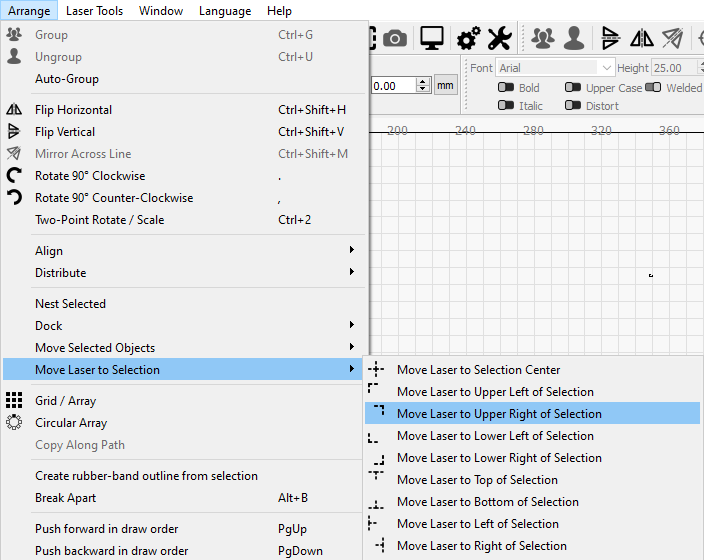704x560 pixels.
Task: Toggle the Bold text switch
Action: pyautogui.click(x=506, y=88)
